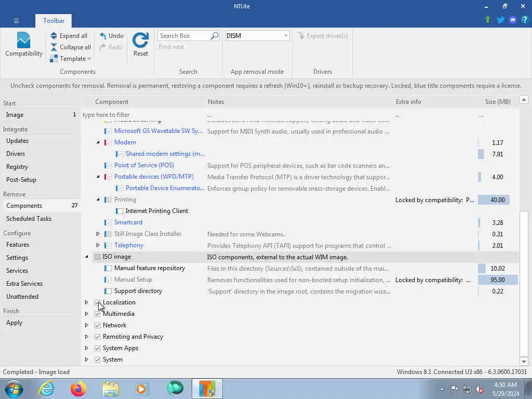The image size is (532, 399).
Task: Click the Action Center flag icon
Action: coord(454,389)
